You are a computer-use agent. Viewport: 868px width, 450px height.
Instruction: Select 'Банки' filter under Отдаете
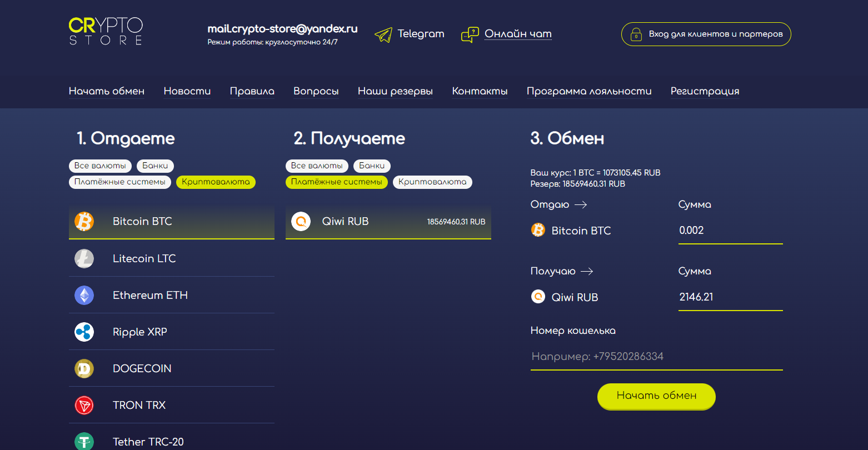point(155,166)
